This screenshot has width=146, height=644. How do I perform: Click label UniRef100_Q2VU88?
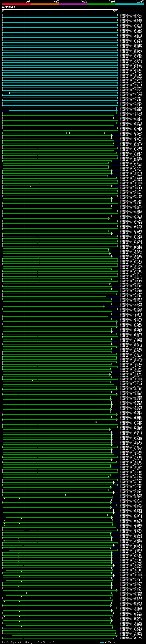point(131,93)
